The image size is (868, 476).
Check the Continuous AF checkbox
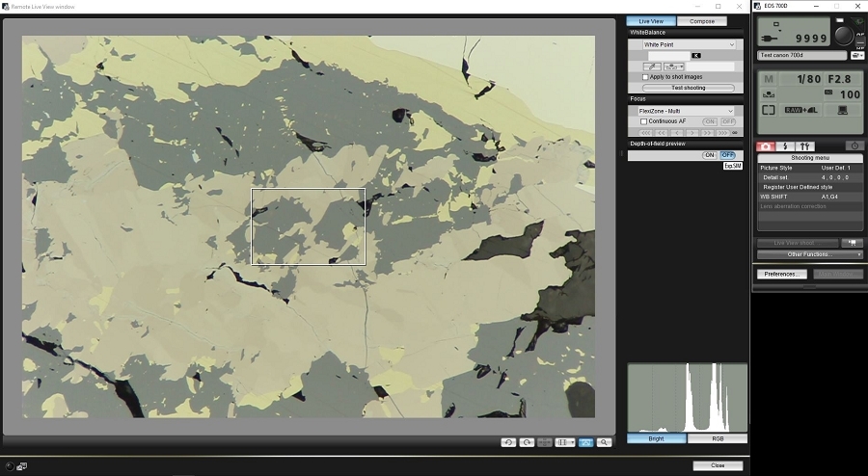pyautogui.click(x=645, y=121)
